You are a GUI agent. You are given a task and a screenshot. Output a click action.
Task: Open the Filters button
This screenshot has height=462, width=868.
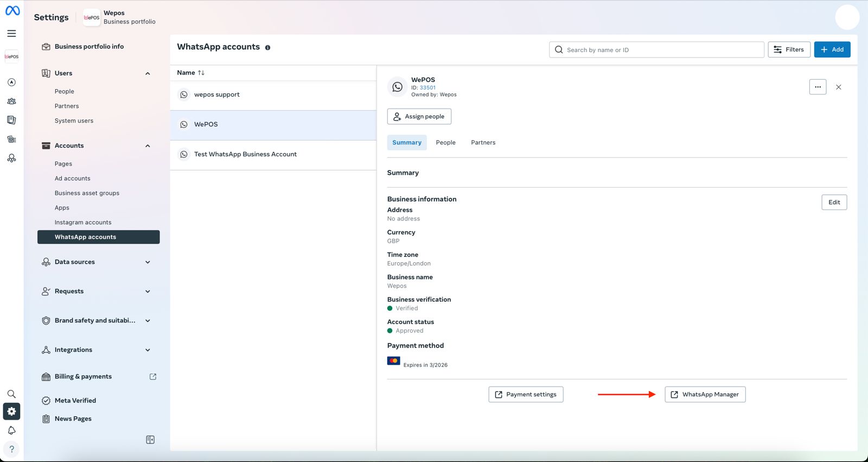pos(789,49)
